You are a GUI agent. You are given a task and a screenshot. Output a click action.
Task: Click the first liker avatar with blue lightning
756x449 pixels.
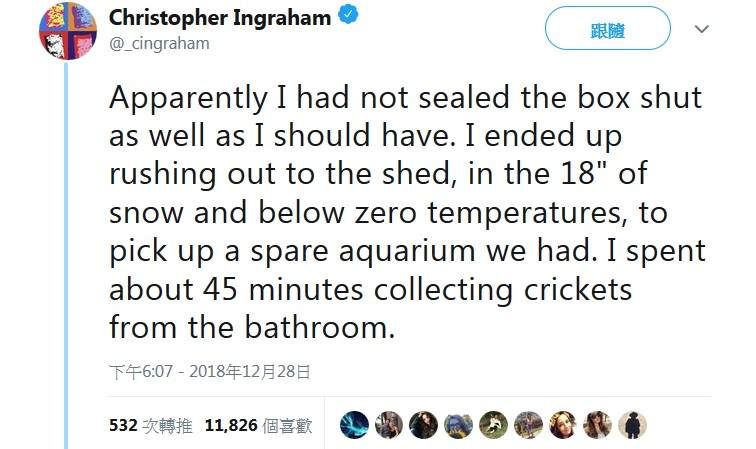pyautogui.click(x=354, y=425)
